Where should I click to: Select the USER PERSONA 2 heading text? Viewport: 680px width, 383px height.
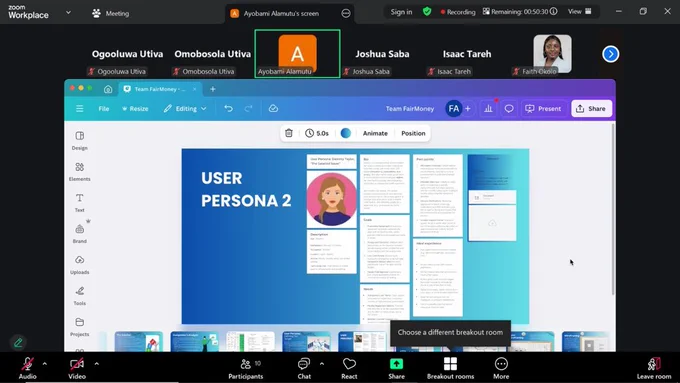pos(246,190)
